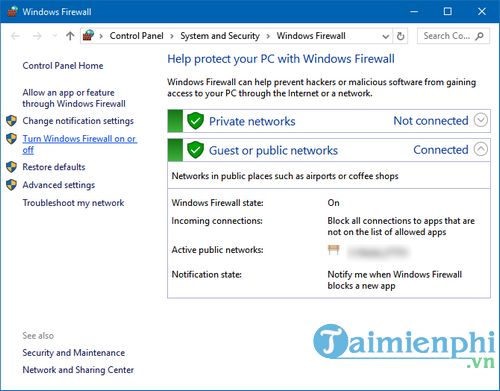Image resolution: width=500 pixels, height=391 pixels.
Task: Close the Windows Firewall window
Action: pos(482,12)
